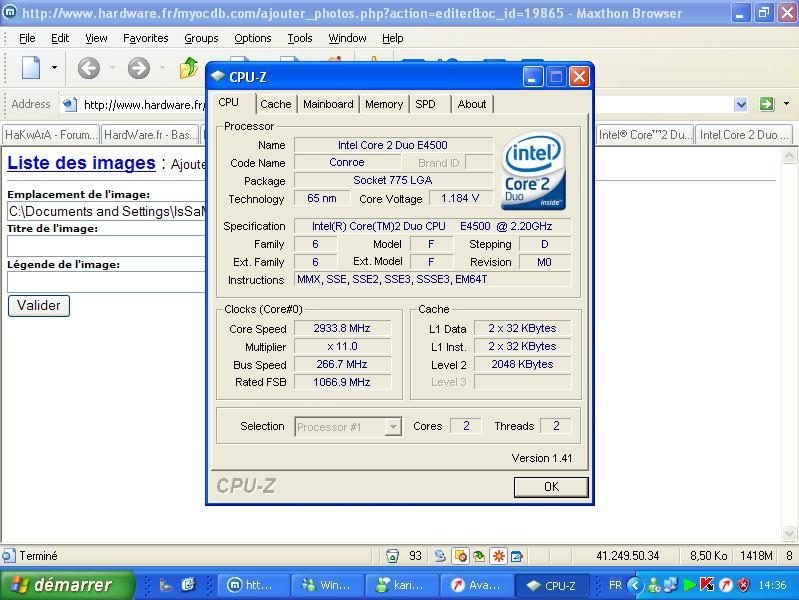Click the démarrer Start button

point(67,585)
